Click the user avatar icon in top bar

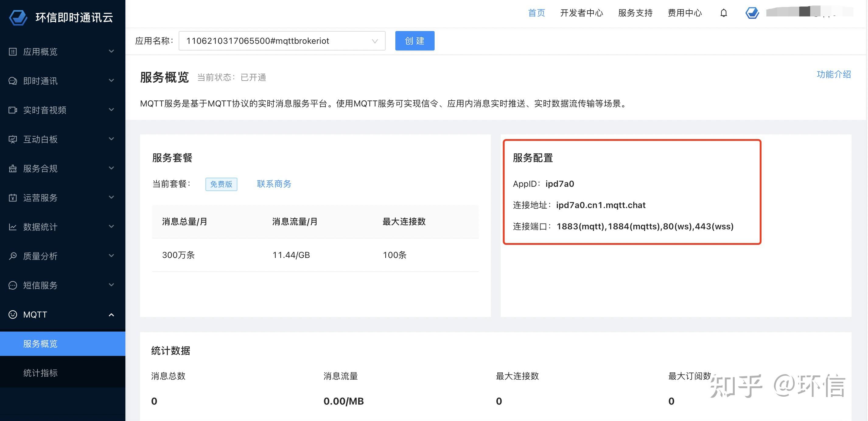click(752, 13)
